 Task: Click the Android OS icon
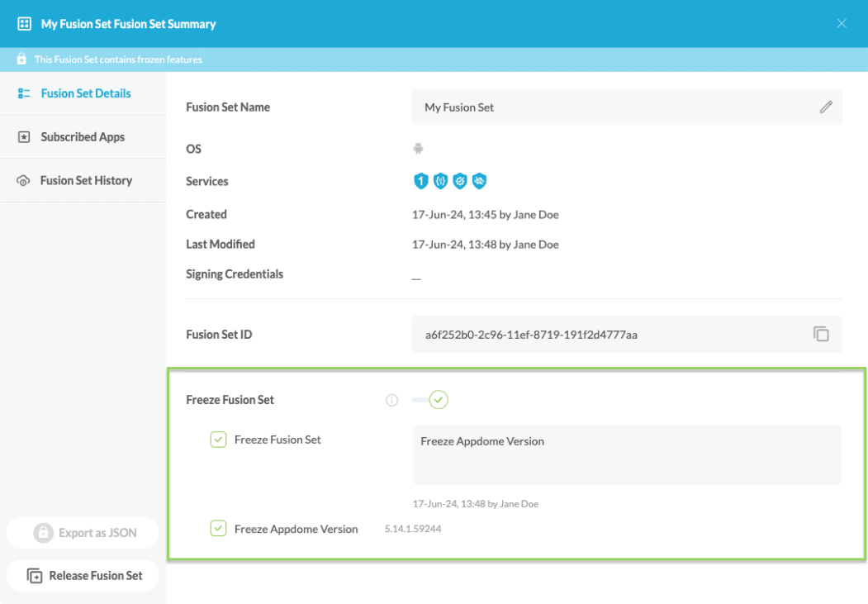(x=418, y=150)
